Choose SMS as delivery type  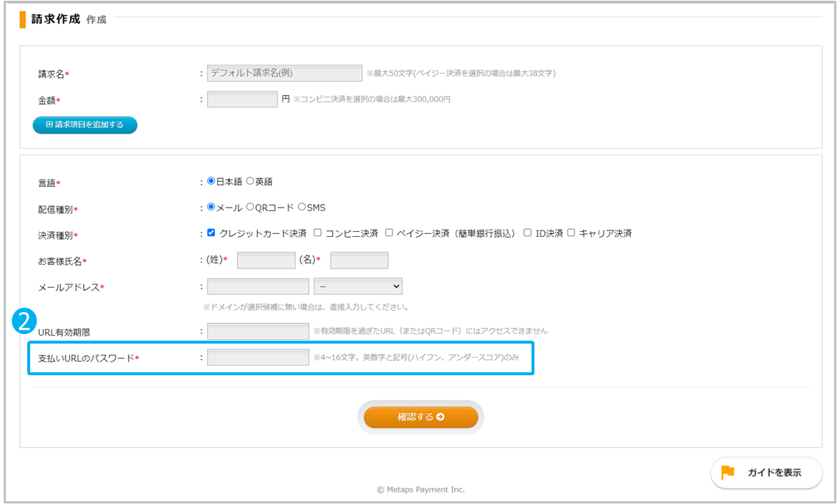click(302, 207)
